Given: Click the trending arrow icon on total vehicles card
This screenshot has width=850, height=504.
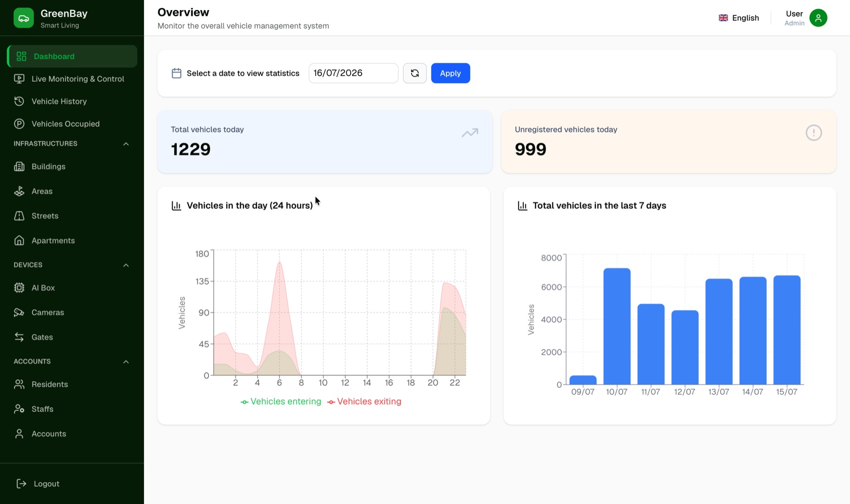Looking at the screenshot, I should pyautogui.click(x=470, y=133).
